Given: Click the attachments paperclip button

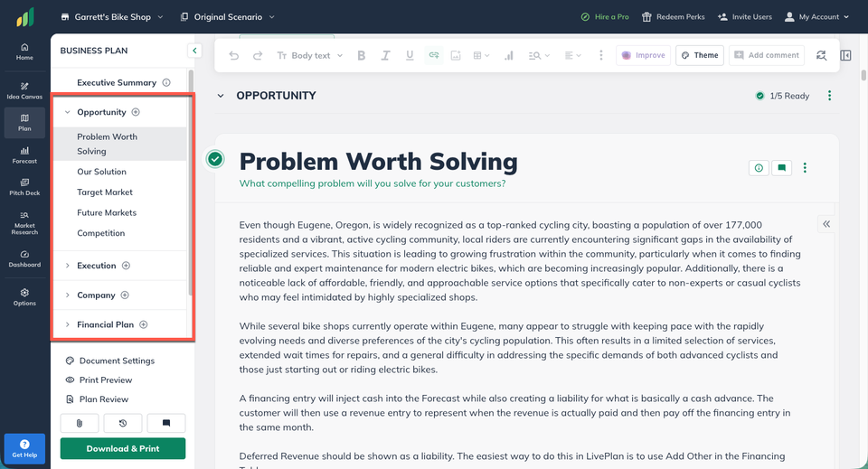Looking at the screenshot, I should pos(80,423).
